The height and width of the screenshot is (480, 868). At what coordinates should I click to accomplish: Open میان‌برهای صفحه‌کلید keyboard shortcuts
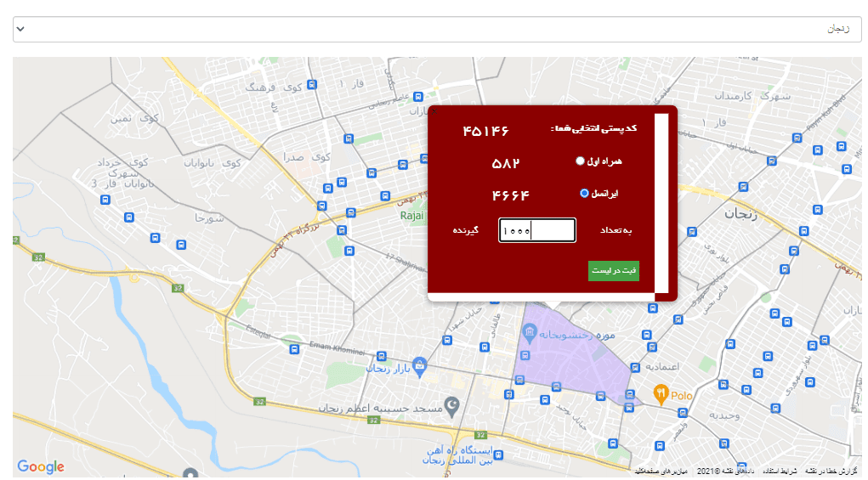pos(661,472)
